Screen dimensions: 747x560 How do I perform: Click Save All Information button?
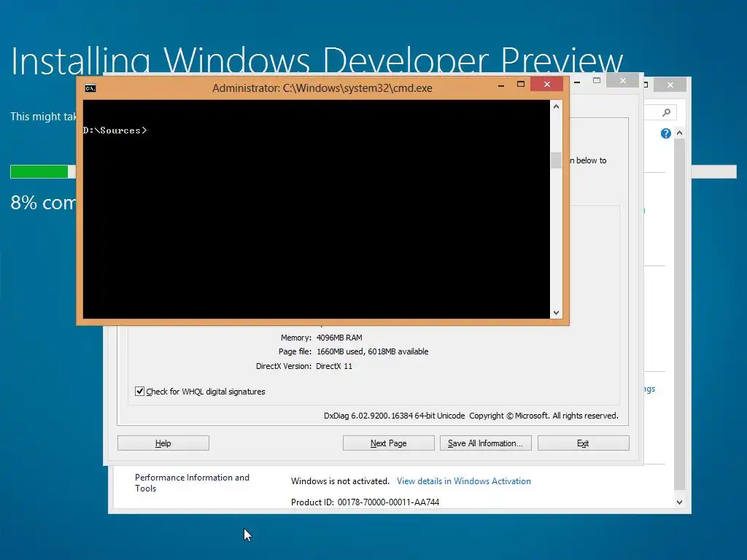[485, 443]
